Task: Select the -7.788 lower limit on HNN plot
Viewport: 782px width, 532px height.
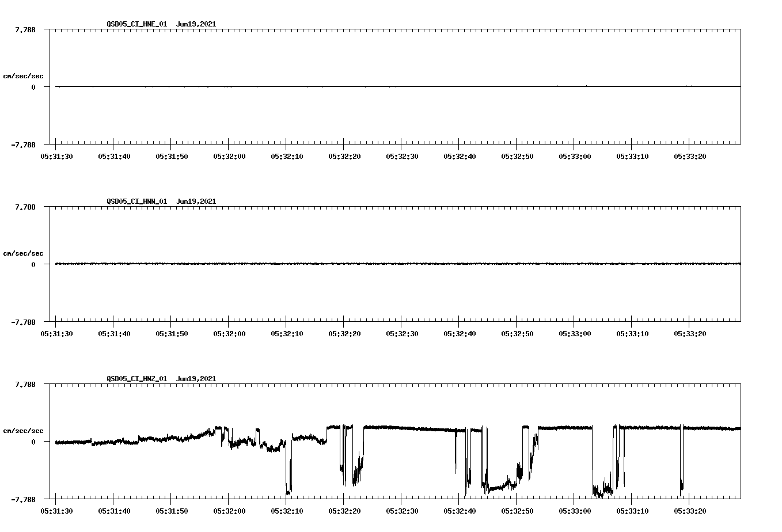Action: click(x=24, y=322)
